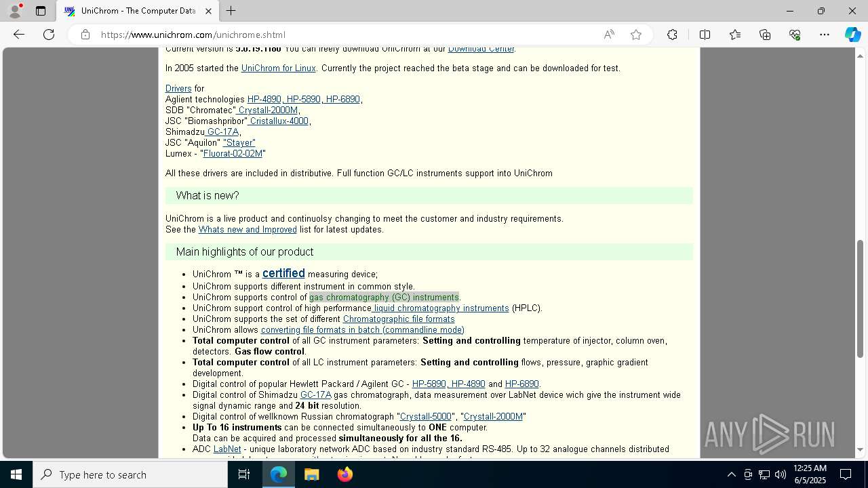Image resolution: width=868 pixels, height=488 pixels.
Task: Open the Fluorat-02-02M link
Action: [x=233, y=154]
